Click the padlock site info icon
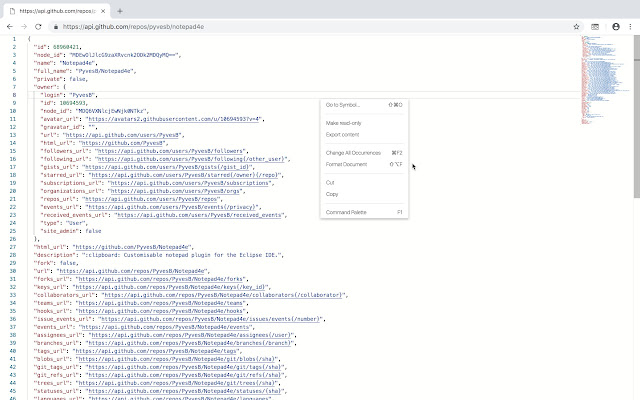The width and height of the screenshot is (640, 400). click(x=56, y=27)
